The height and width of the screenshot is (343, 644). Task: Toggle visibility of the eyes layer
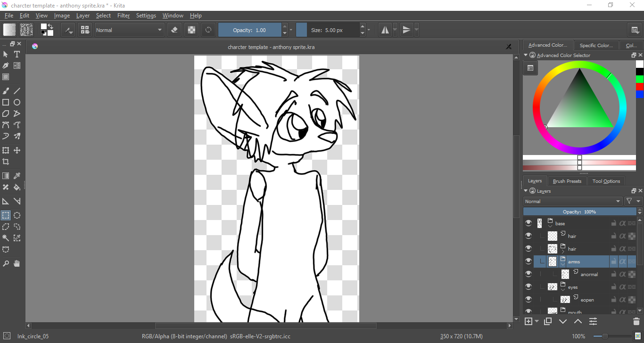(528, 287)
